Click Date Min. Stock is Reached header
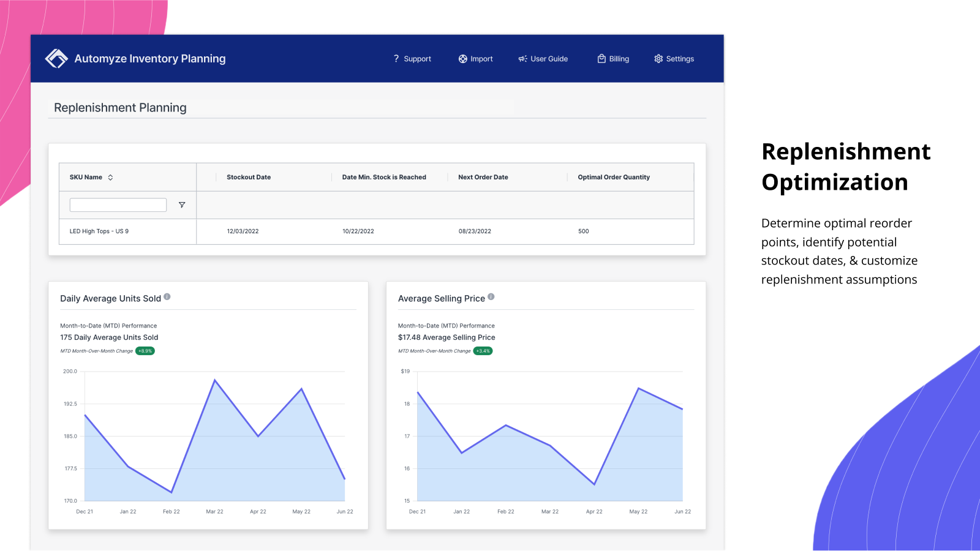Screen dimensions: 980x551 coord(384,178)
